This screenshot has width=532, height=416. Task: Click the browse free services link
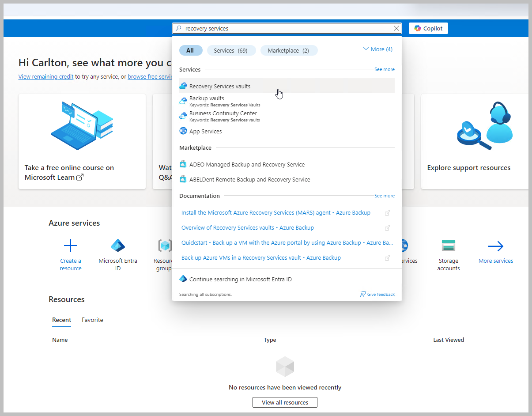point(150,76)
